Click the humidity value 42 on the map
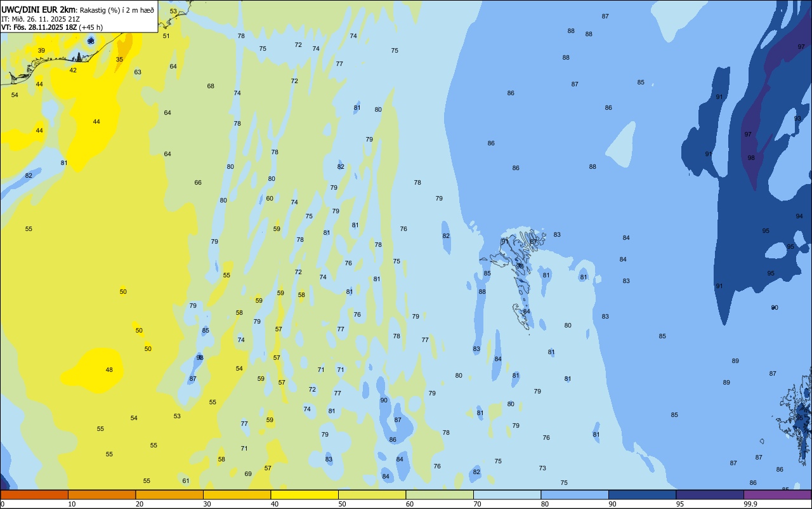Image resolution: width=812 pixels, height=509 pixels. click(73, 70)
